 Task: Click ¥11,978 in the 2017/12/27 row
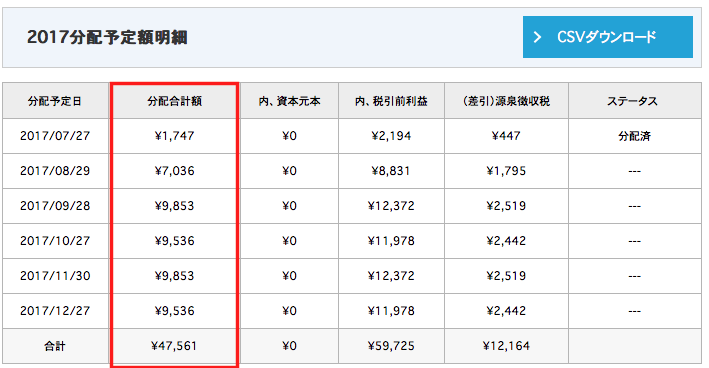point(391,311)
